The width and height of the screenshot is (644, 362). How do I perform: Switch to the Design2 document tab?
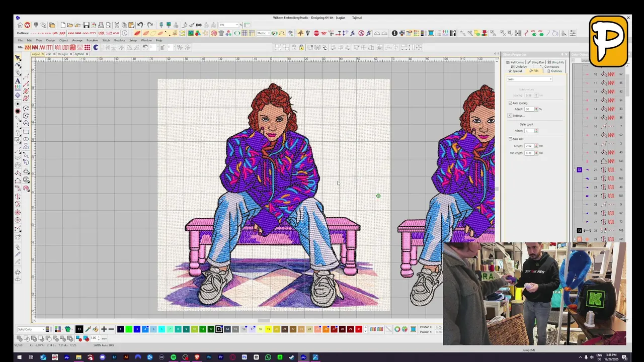(63, 54)
